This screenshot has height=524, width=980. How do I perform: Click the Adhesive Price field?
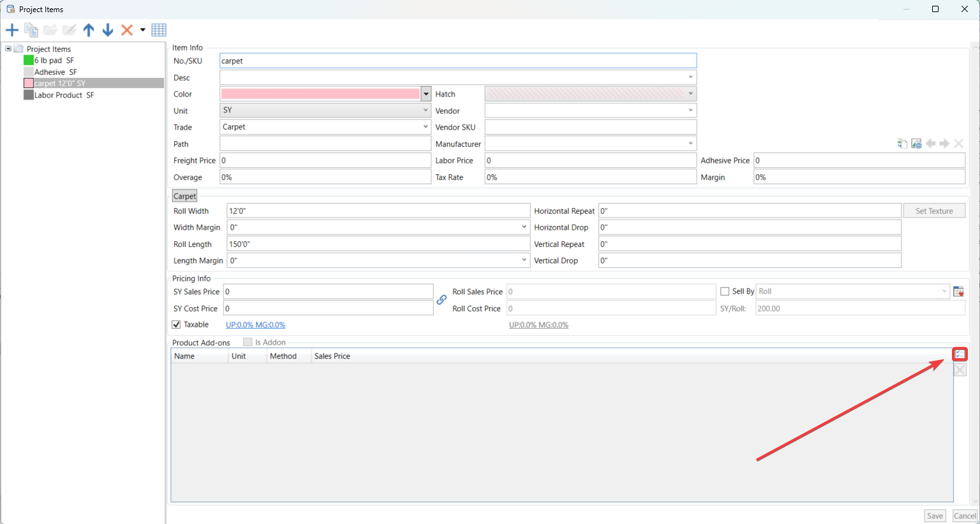(859, 160)
